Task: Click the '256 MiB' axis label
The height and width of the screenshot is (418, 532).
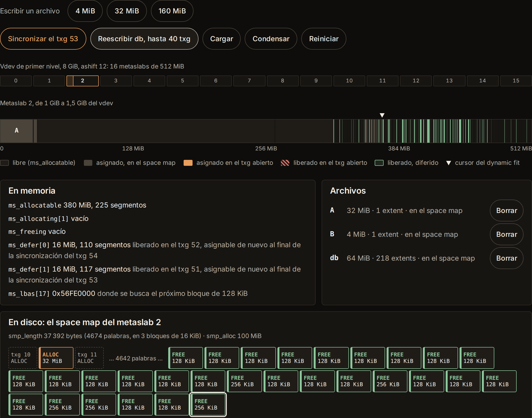Action: point(266,148)
